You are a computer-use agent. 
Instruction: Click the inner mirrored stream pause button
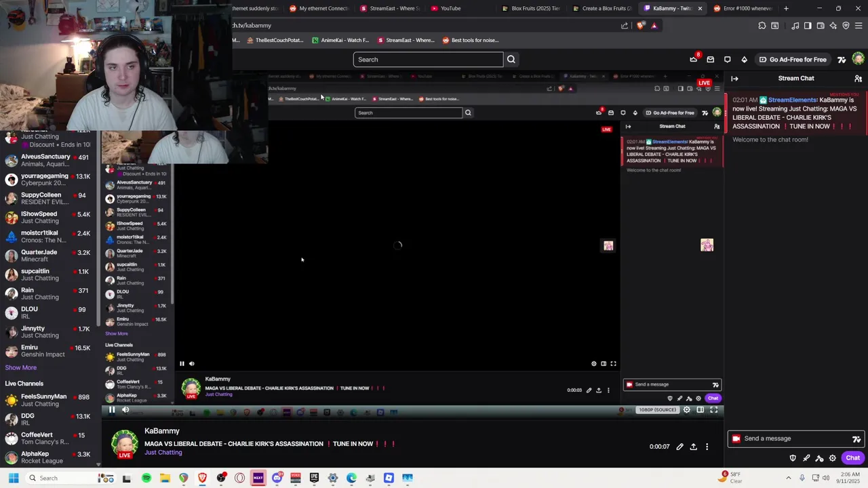(182, 364)
